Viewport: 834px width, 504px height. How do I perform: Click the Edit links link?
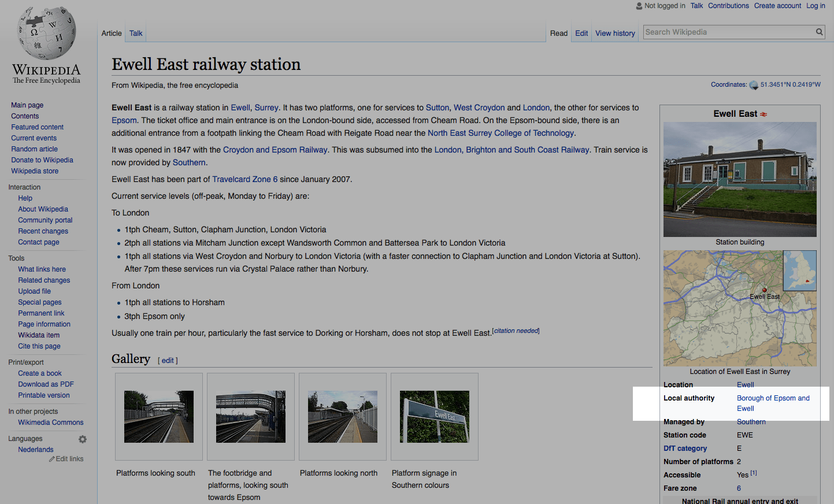coord(69,459)
